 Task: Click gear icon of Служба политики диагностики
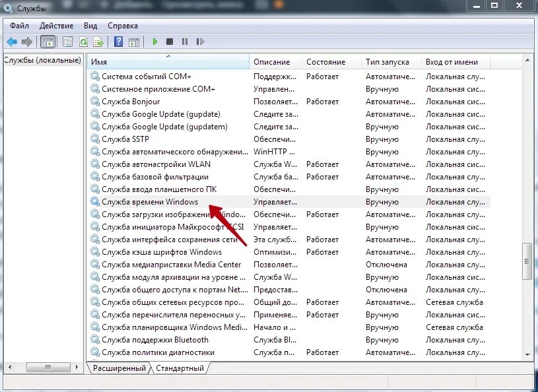(94, 352)
